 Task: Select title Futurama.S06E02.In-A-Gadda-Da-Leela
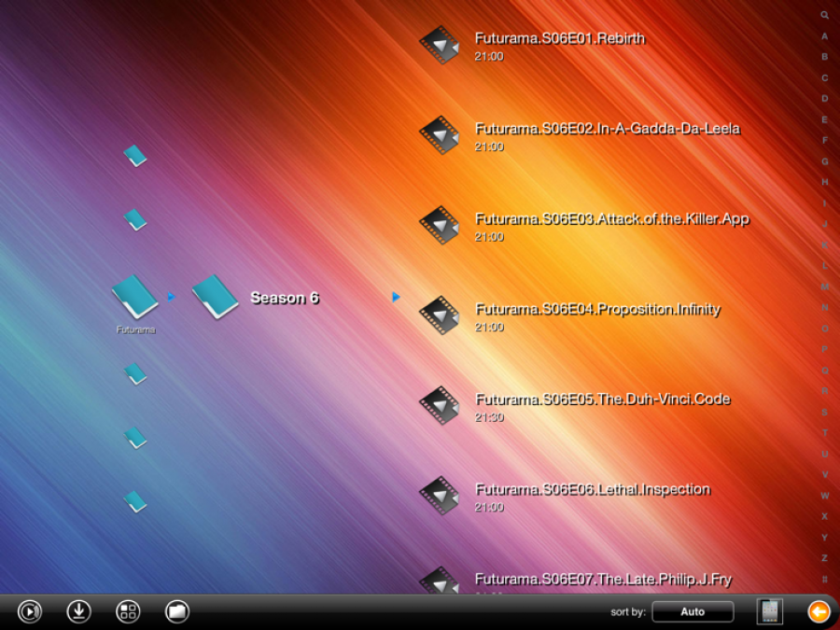click(608, 129)
